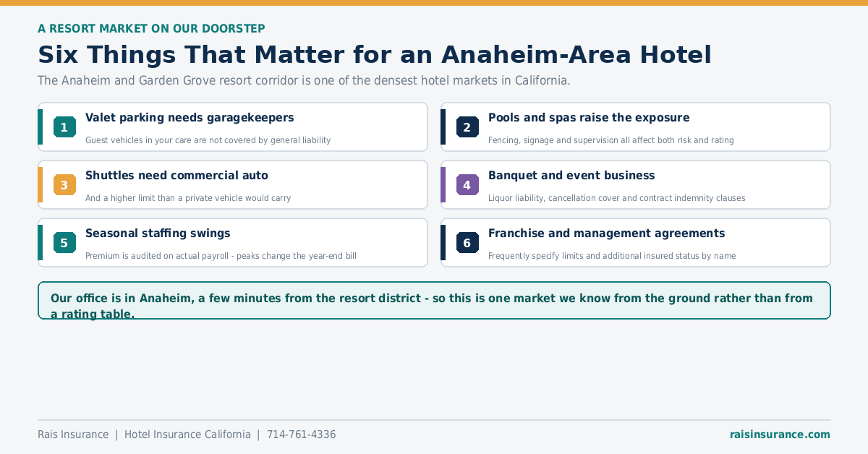This screenshot has width=868, height=454.
Task: Click the purple number 4 badge
Action: pos(467,185)
